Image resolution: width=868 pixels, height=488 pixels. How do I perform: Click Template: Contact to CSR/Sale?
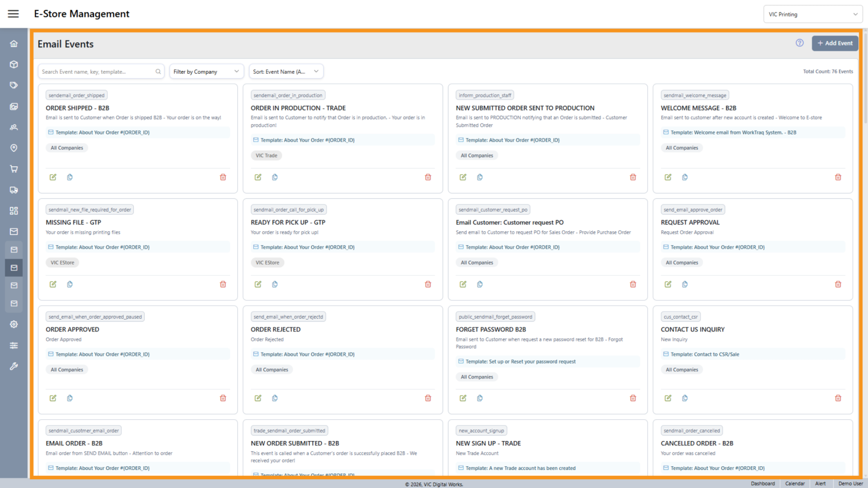(705, 354)
